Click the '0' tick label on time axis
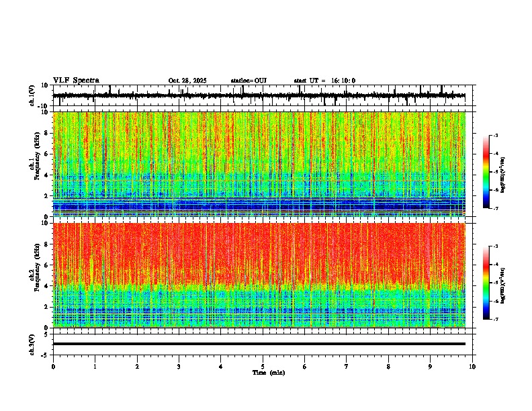The width and height of the screenshot is (532, 411). click(x=53, y=367)
